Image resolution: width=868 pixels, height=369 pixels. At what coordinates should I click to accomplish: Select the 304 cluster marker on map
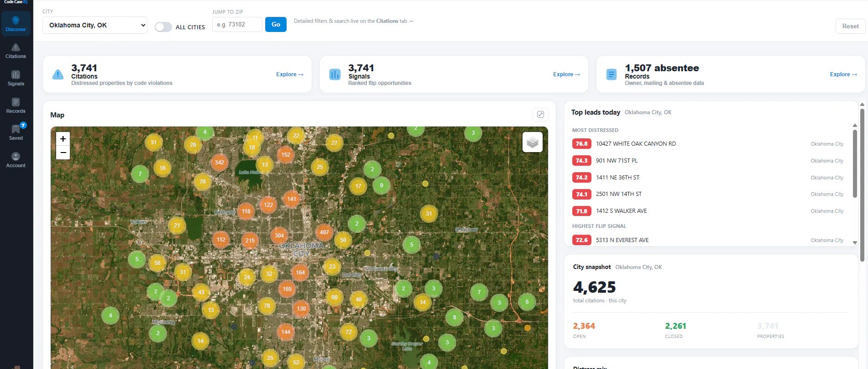(279, 236)
